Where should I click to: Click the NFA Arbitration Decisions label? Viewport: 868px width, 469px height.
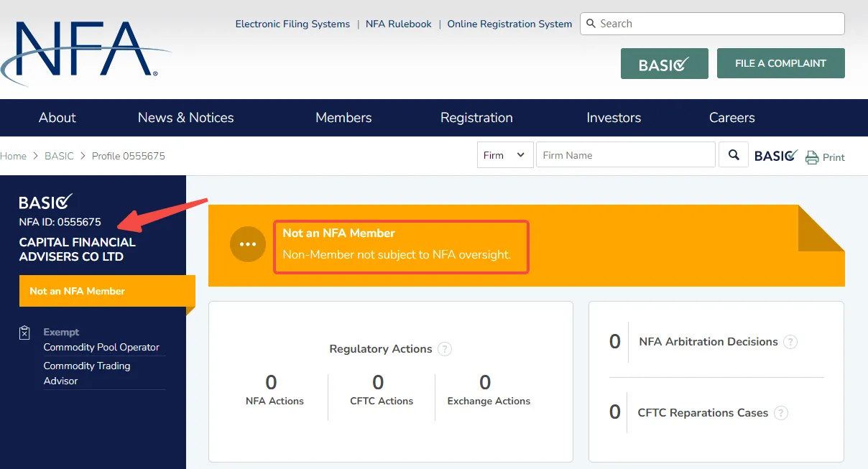pyautogui.click(x=708, y=342)
